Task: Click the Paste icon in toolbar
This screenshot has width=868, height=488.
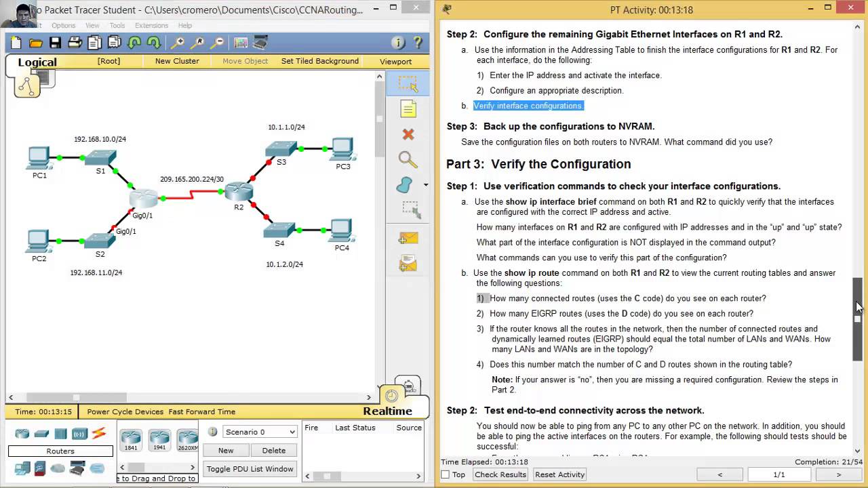Action: point(115,43)
